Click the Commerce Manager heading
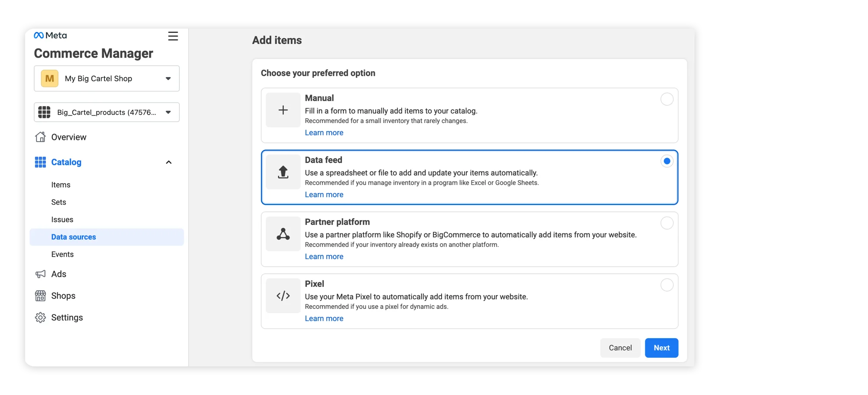Viewport: 868px width, 395px height. [x=94, y=53]
